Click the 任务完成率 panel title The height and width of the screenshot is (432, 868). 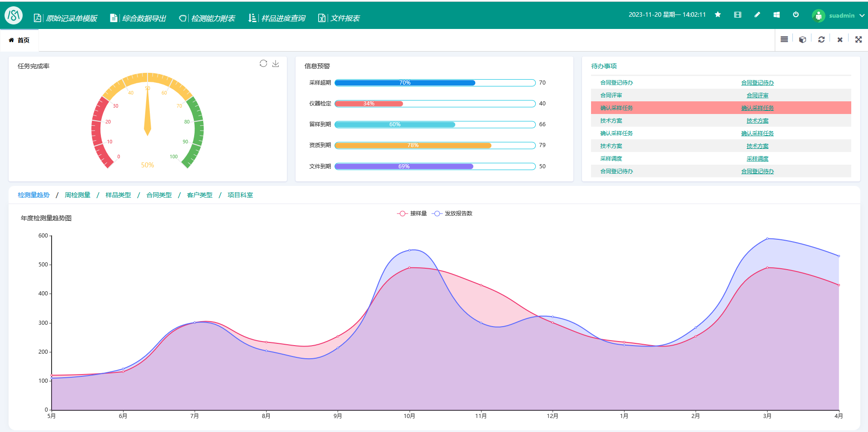click(x=33, y=66)
